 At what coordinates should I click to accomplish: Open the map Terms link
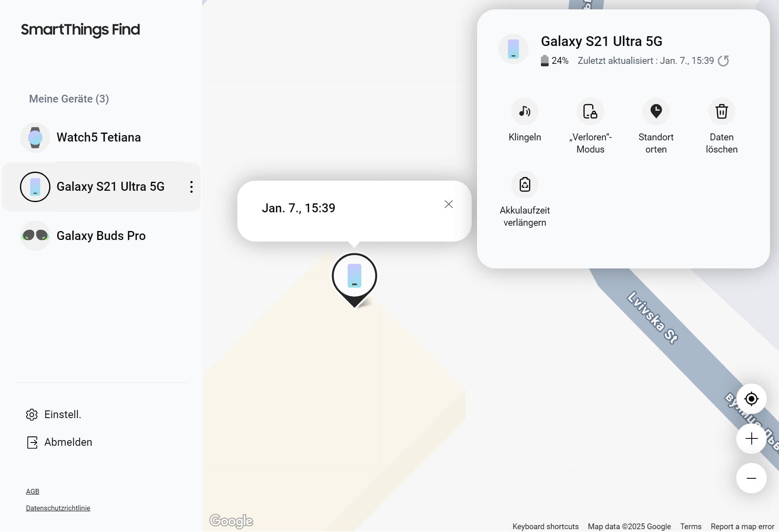pyautogui.click(x=691, y=526)
